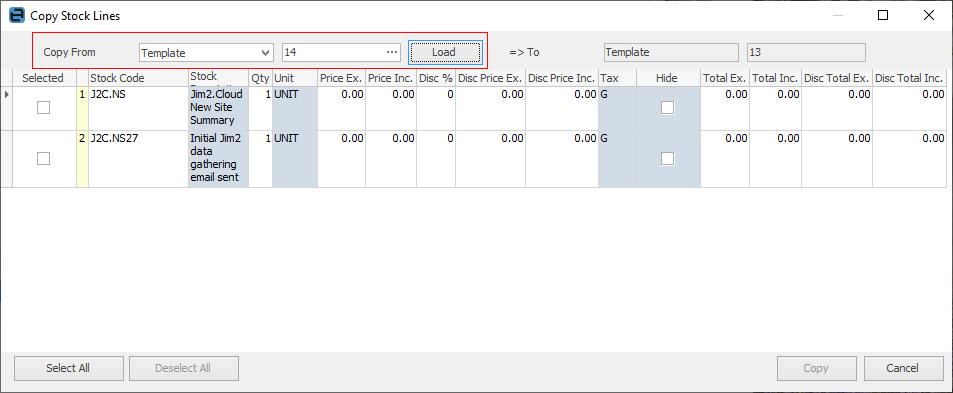Click the row indicator arrow for J2C.NS
Image resolution: width=953 pixels, height=393 pixels.
coord(6,95)
